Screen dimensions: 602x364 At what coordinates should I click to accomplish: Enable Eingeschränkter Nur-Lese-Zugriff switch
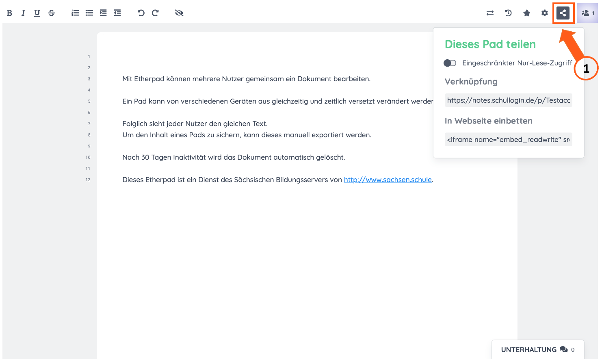(x=450, y=63)
